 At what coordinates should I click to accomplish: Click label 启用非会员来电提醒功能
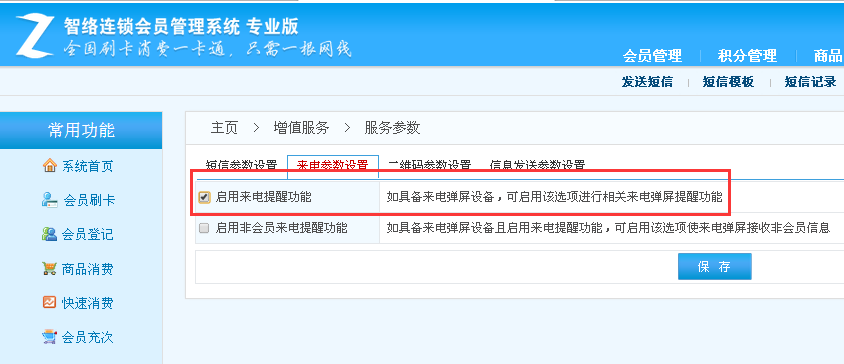click(281, 228)
